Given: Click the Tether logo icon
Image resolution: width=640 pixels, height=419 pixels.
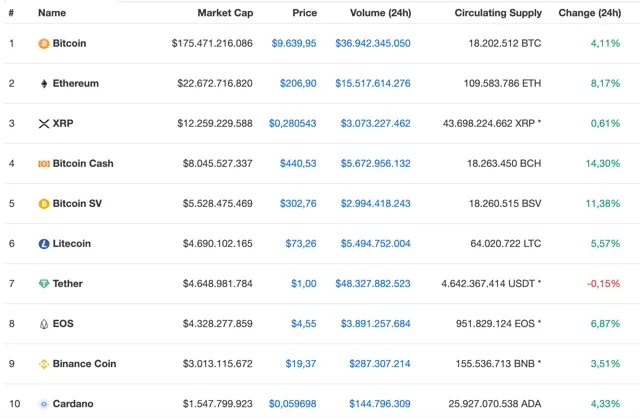Looking at the screenshot, I should point(44,284).
